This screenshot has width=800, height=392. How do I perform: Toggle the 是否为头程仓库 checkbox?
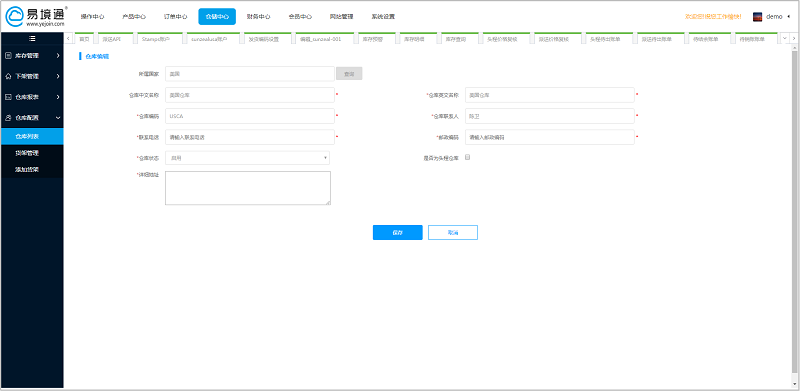point(467,157)
